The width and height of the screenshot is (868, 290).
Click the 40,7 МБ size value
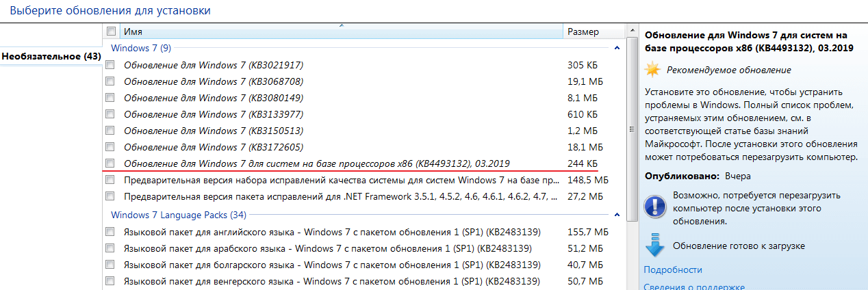pyautogui.click(x=585, y=265)
